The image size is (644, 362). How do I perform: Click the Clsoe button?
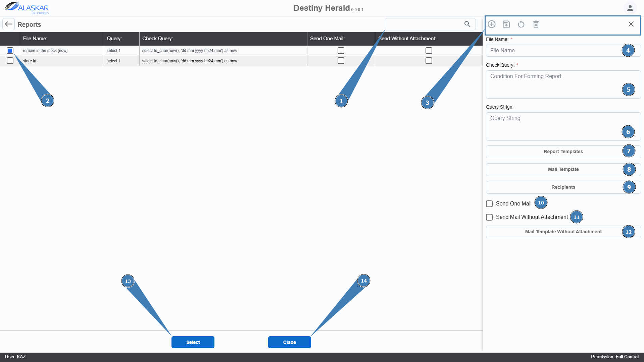click(290, 342)
